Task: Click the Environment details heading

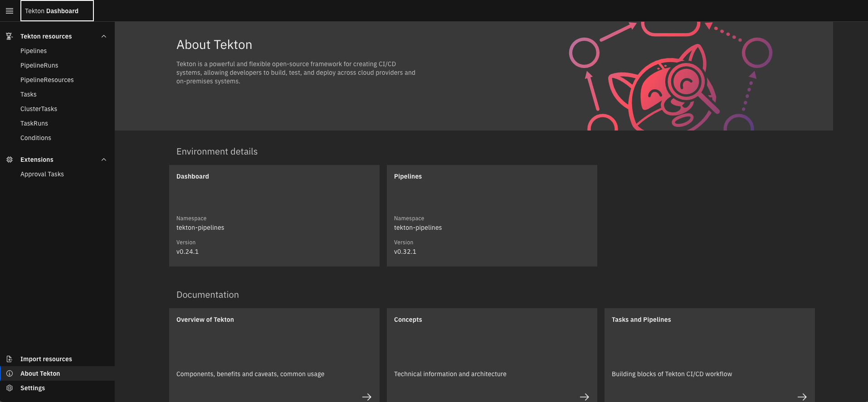Action: pyautogui.click(x=217, y=151)
